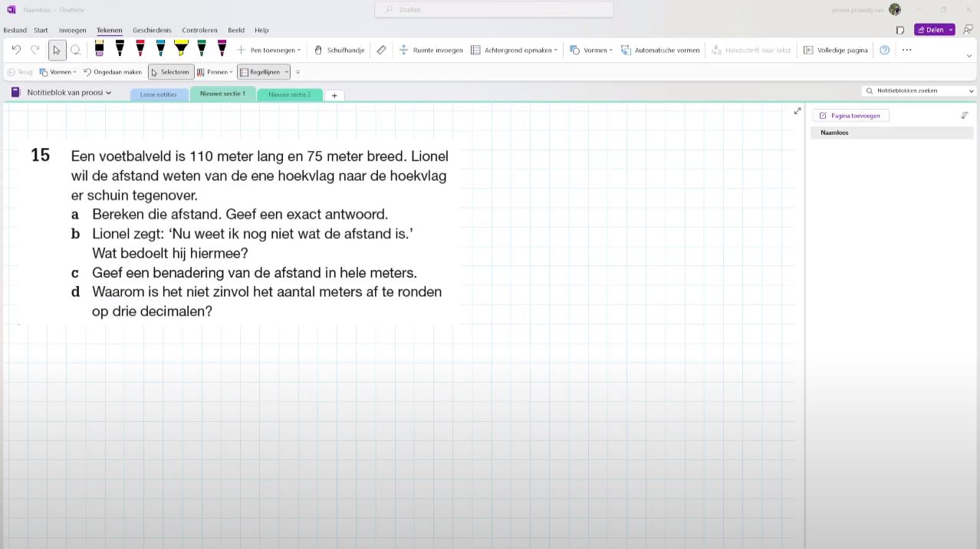980x549 pixels.
Task: Open the feed notes icon
Action: [900, 30]
